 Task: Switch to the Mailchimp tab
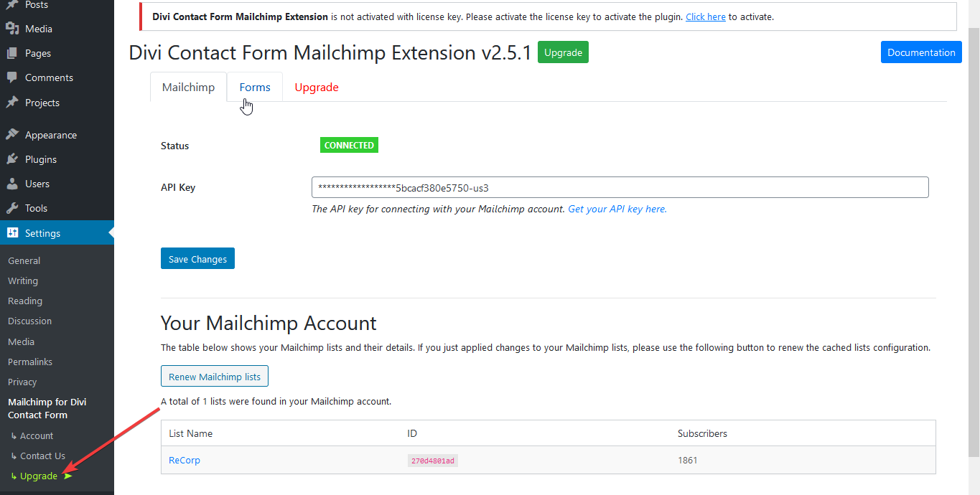coord(188,87)
